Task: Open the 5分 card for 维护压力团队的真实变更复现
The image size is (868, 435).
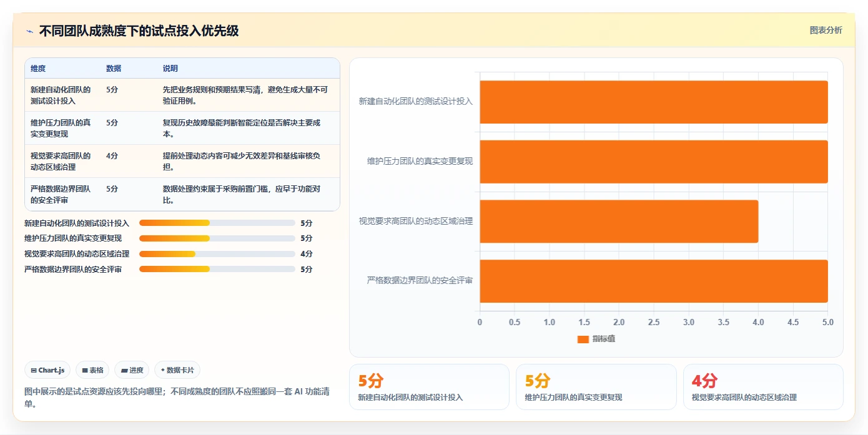Action: tap(596, 387)
